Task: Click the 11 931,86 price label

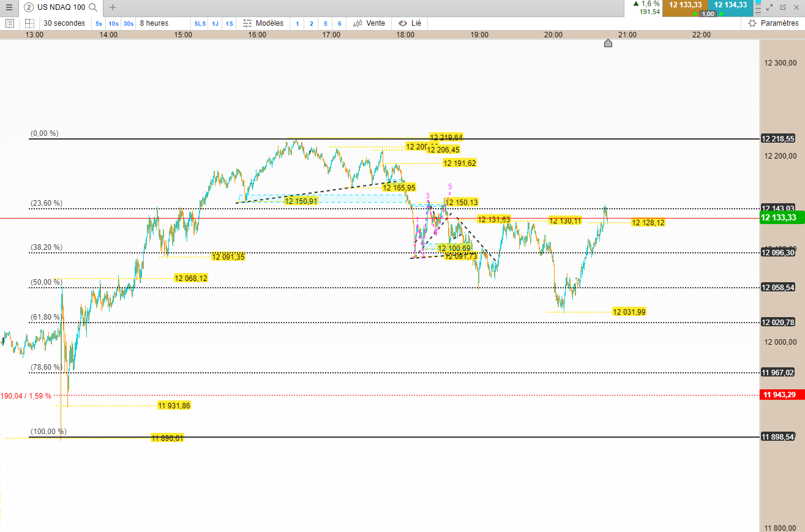Action: [x=174, y=405]
